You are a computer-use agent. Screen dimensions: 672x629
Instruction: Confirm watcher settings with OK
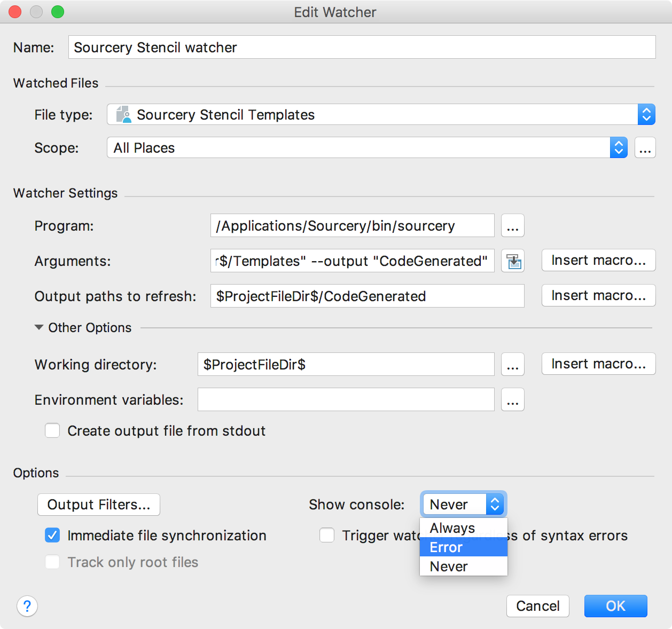tap(616, 606)
